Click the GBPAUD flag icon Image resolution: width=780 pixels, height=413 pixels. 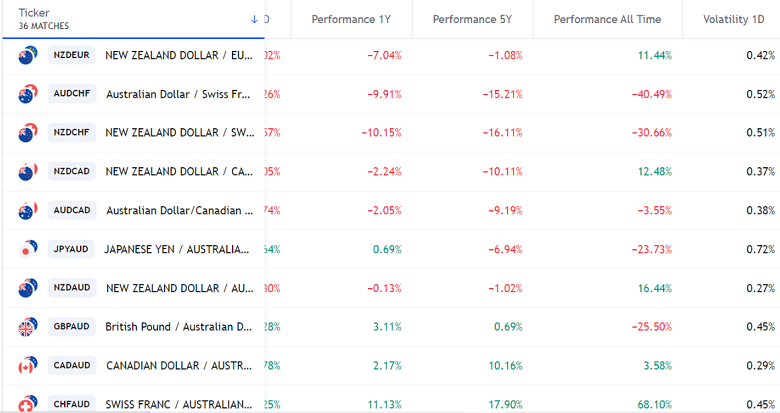point(27,327)
